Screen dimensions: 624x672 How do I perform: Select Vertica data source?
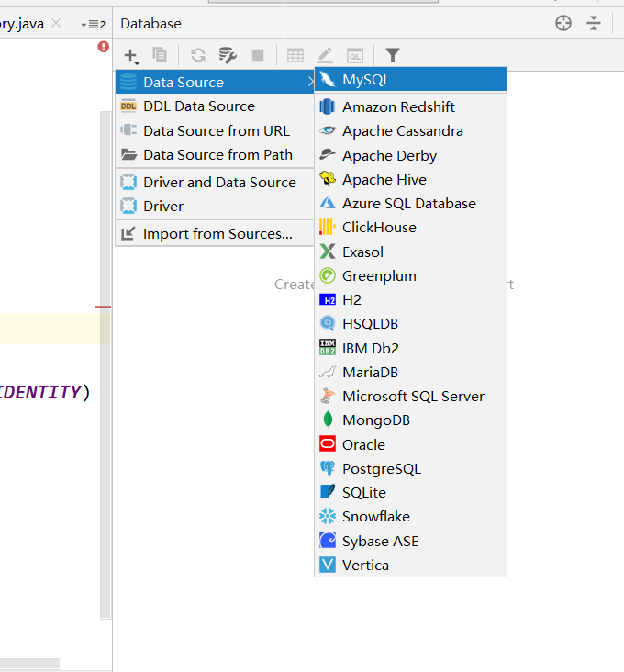pos(411,565)
